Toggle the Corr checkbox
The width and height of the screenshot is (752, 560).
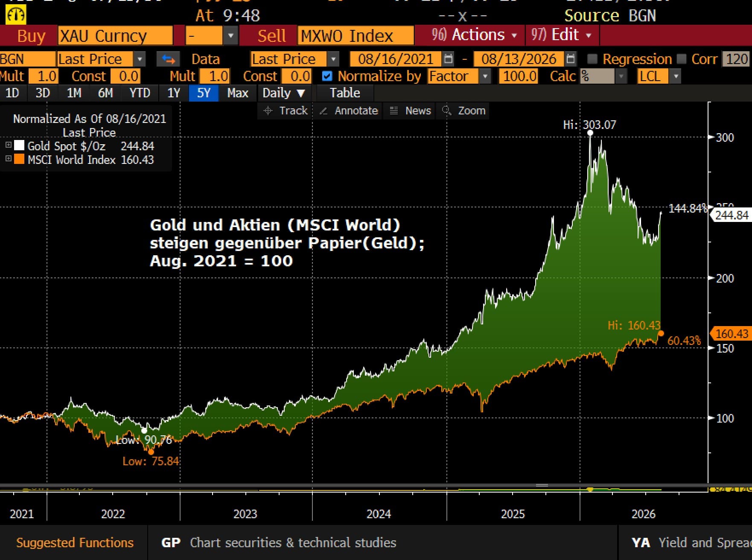(x=682, y=59)
